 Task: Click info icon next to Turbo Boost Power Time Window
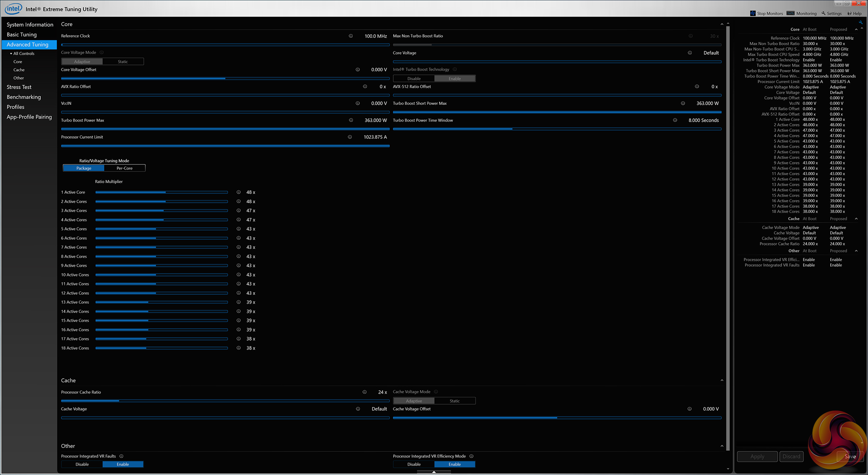click(675, 120)
